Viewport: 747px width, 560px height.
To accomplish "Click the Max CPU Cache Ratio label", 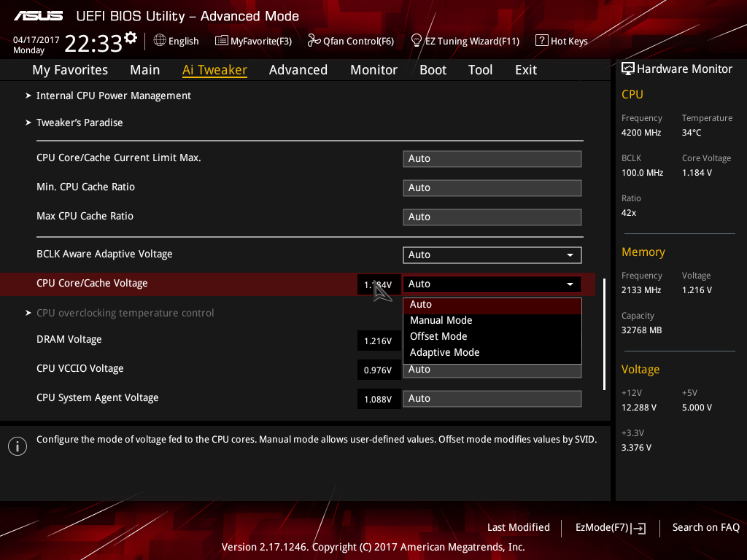I will click(85, 216).
